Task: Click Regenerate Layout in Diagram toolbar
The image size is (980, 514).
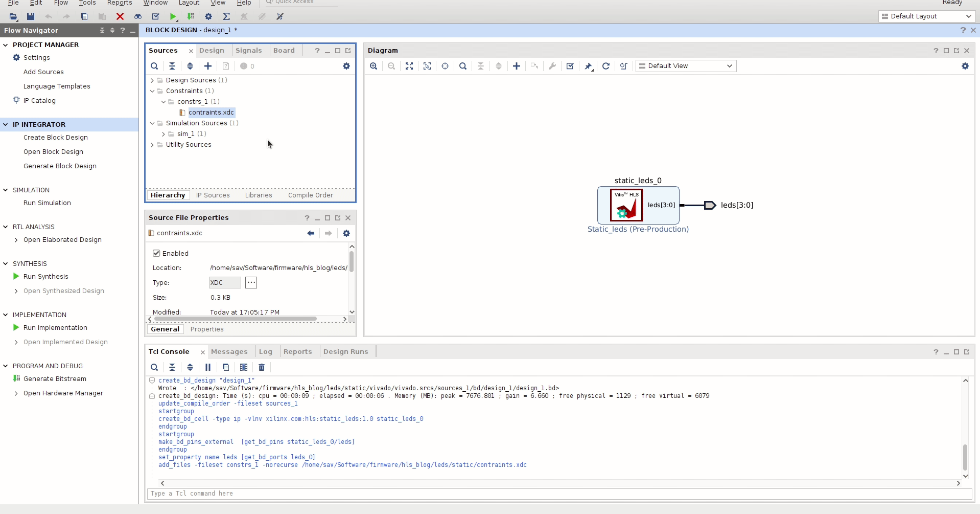Action: pos(606,66)
